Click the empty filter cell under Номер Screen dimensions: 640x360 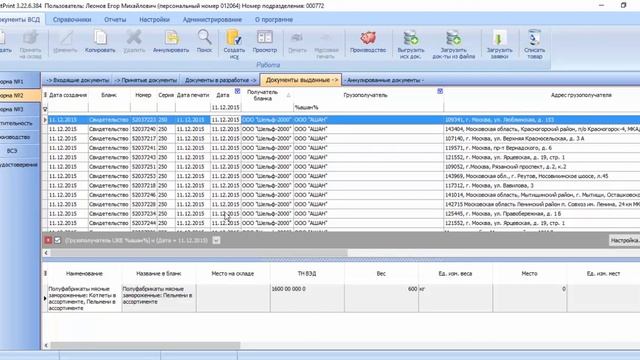(x=143, y=107)
